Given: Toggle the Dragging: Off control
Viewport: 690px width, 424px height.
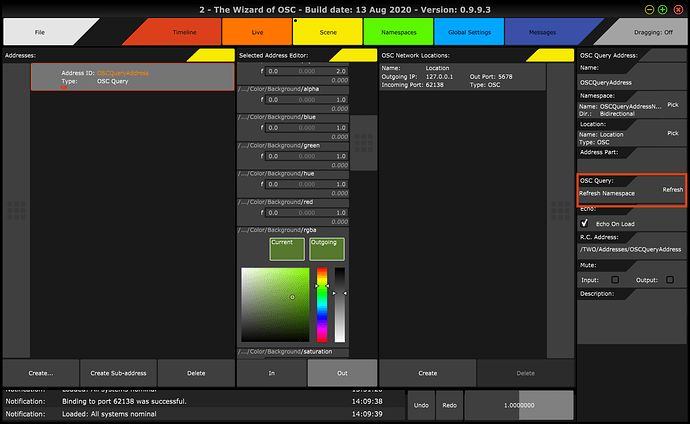Looking at the screenshot, I should (x=653, y=32).
